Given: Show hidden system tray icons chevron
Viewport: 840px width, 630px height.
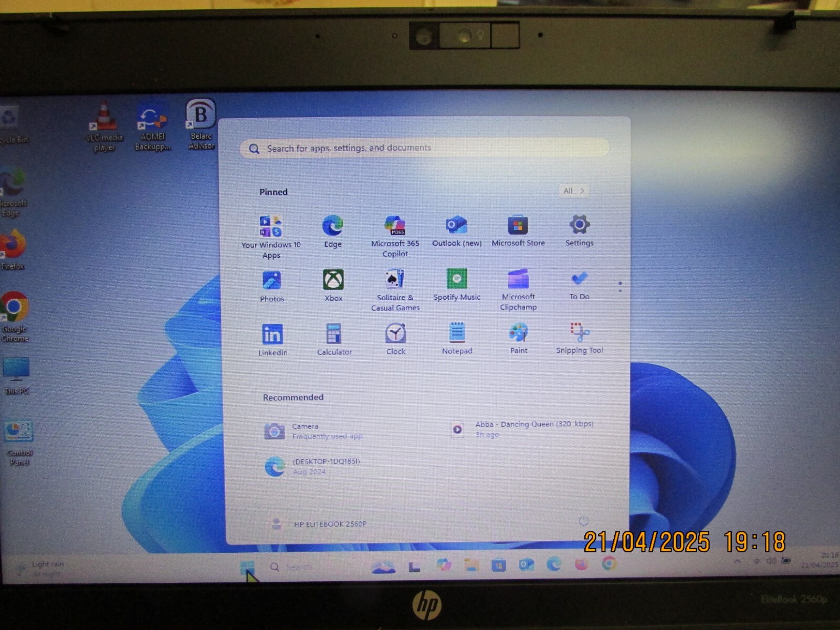Looking at the screenshot, I should [737, 561].
